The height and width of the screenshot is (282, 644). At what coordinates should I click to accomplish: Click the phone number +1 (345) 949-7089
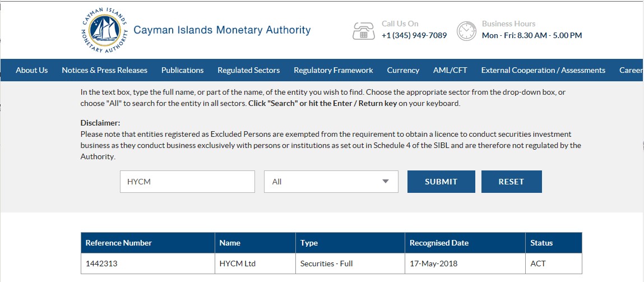(x=414, y=35)
